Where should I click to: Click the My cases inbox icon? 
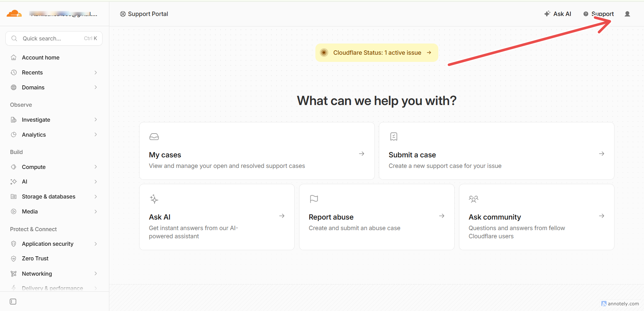(x=154, y=137)
